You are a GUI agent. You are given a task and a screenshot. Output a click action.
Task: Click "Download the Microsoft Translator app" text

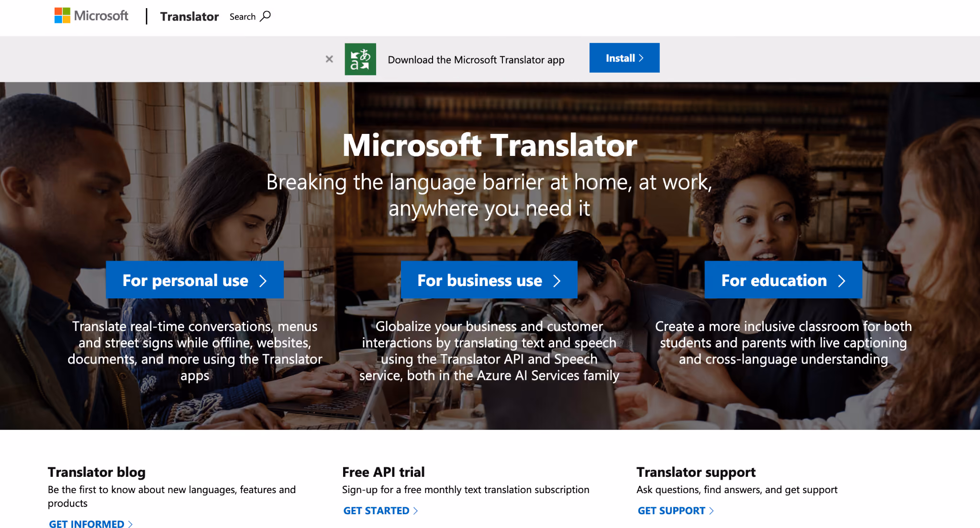point(476,60)
